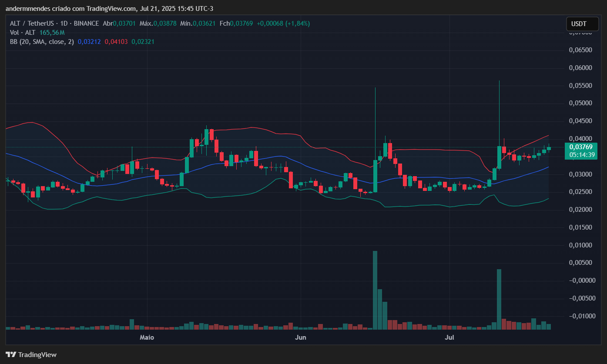Click the 1D interval label in legend
Image resolution: width=607 pixels, height=364 pixels.
click(x=65, y=23)
